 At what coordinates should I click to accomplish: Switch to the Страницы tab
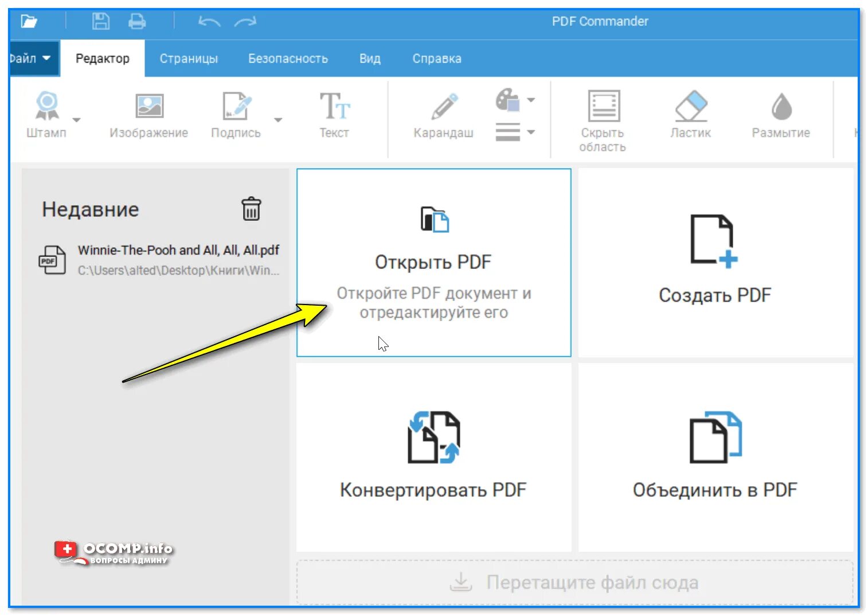[x=189, y=59]
